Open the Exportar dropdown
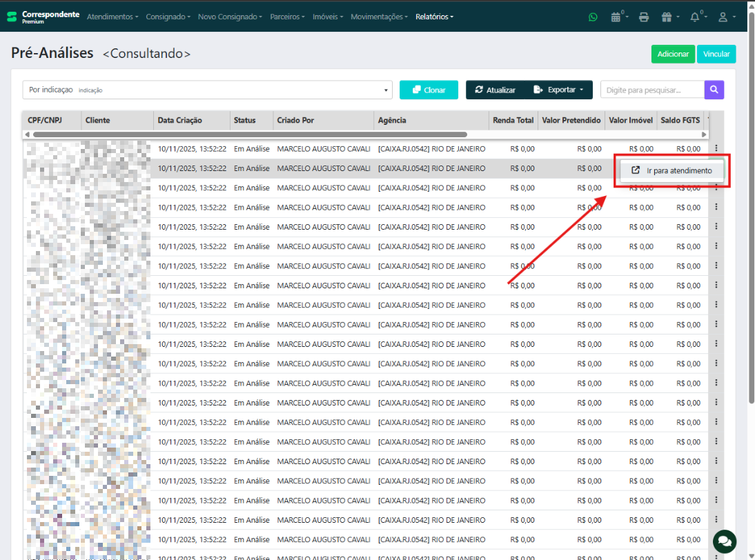Image resolution: width=755 pixels, height=560 pixels. [559, 90]
